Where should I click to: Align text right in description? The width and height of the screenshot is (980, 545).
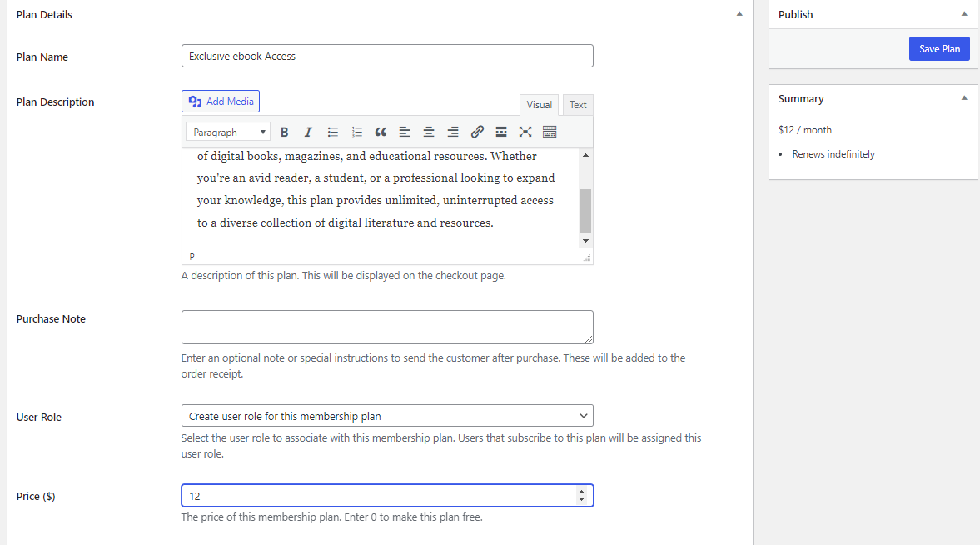[x=452, y=132]
